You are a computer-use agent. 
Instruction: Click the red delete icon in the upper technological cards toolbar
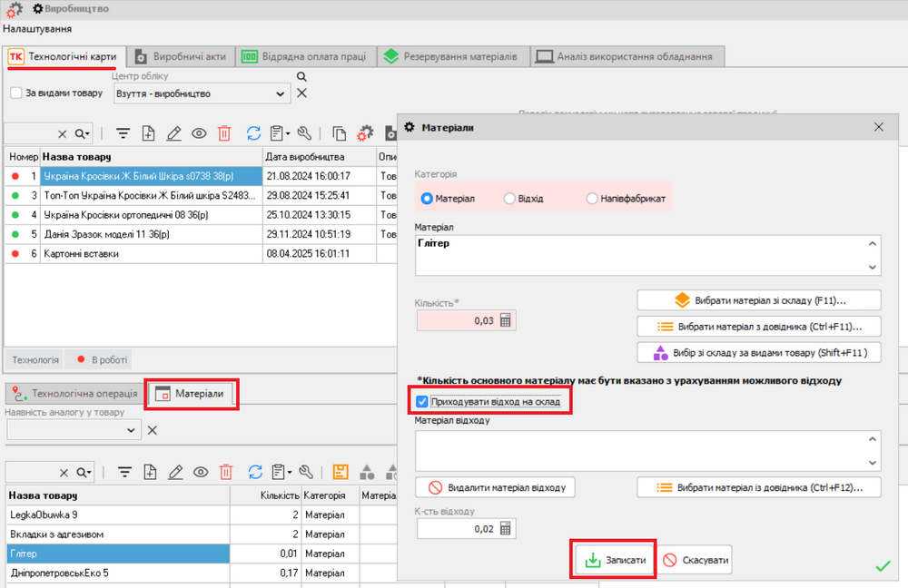(225, 133)
